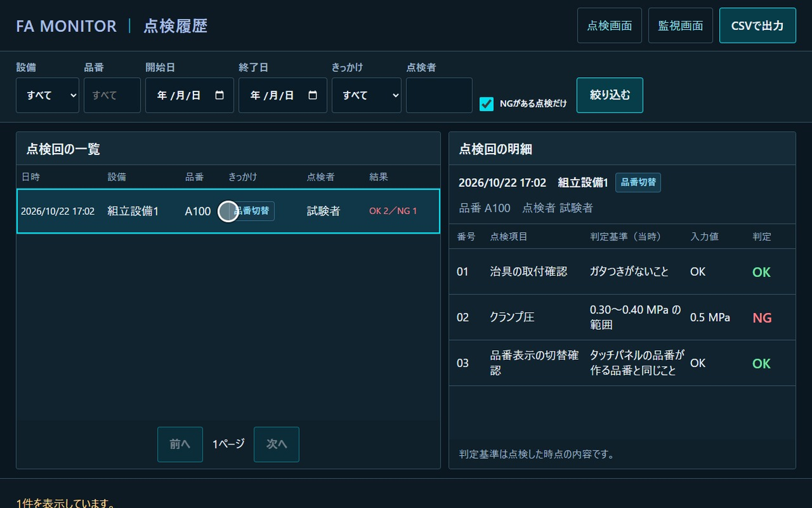Viewport: 812px width, 508px height.
Task: Open the 設備 dropdown filter
Action: (x=47, y=96)
